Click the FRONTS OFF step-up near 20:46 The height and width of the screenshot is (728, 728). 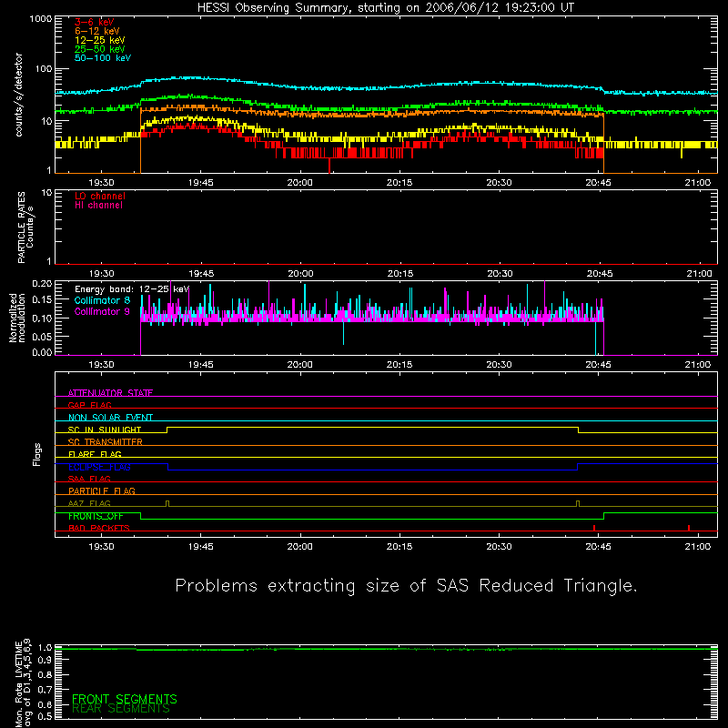pos(603,516)
